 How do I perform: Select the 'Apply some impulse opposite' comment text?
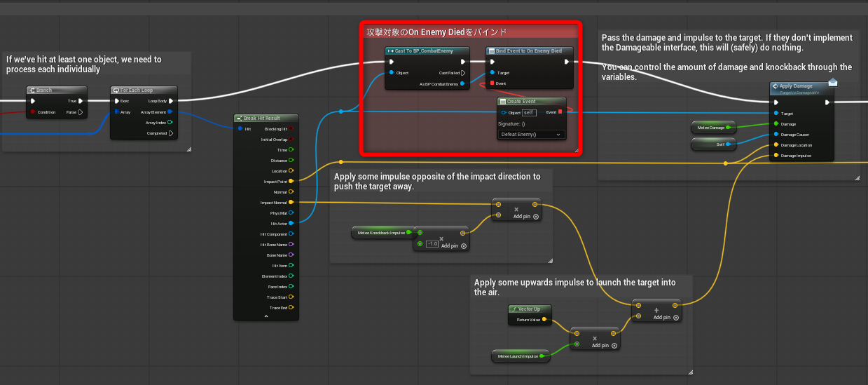[437, 182]
